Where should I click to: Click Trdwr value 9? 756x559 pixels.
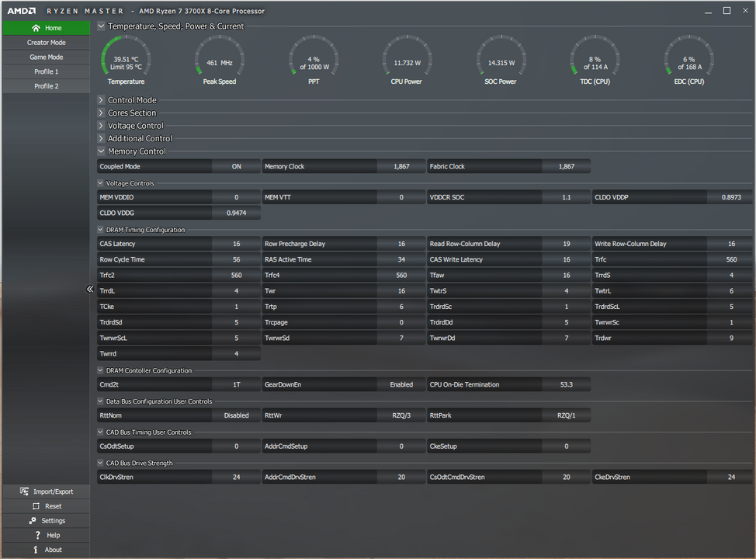tap(731, 338)
